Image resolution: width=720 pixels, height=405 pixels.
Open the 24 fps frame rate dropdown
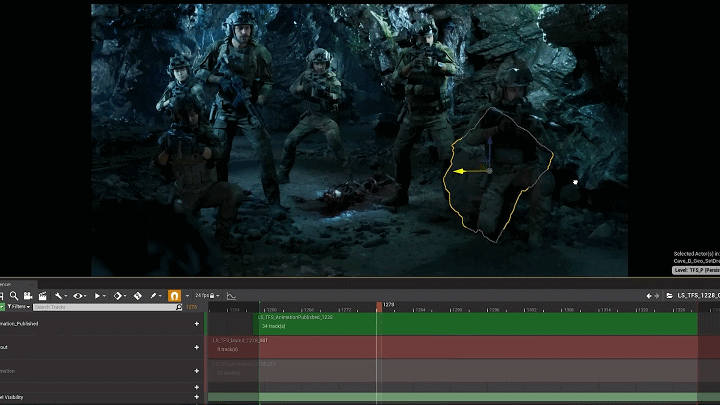207,296
